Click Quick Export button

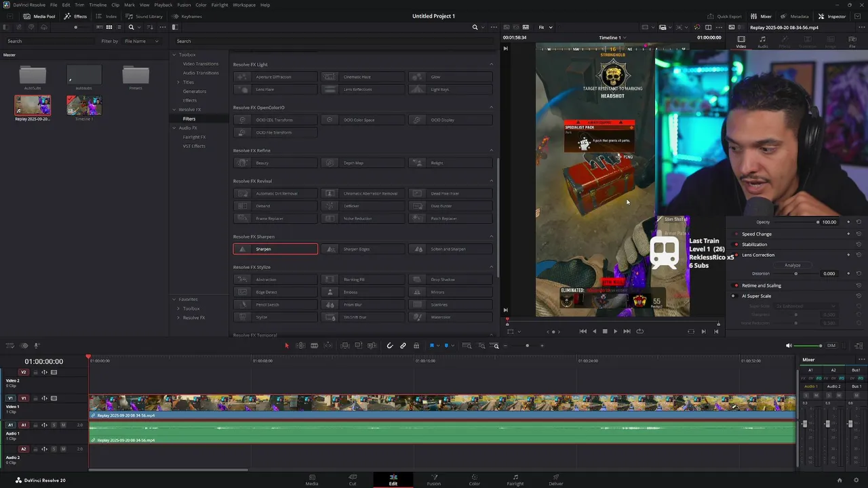(x=724, y=16)
